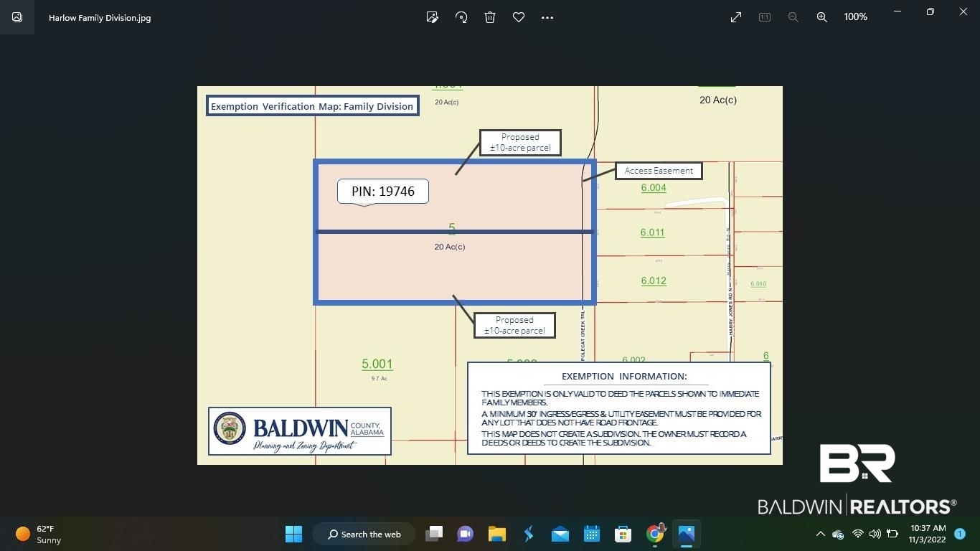
Task: Minimize the Photos window
Action: 897,11
